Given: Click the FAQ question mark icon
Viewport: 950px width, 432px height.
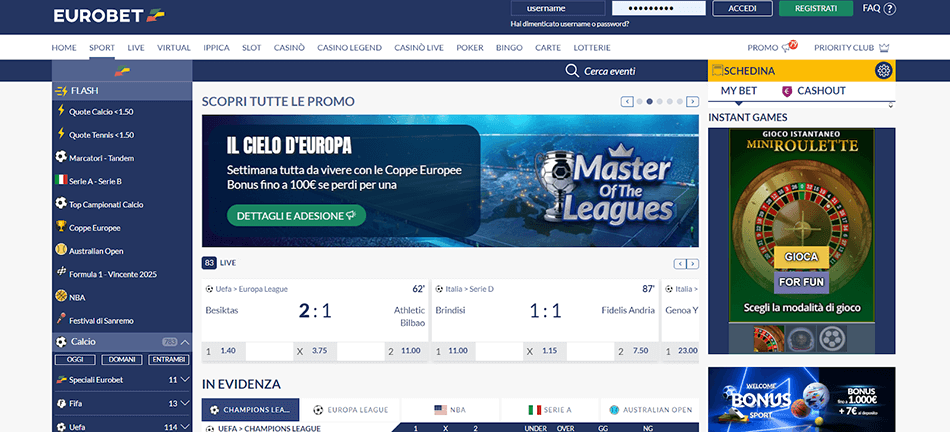Looking at the screenshot, I should tap(890, 9).
